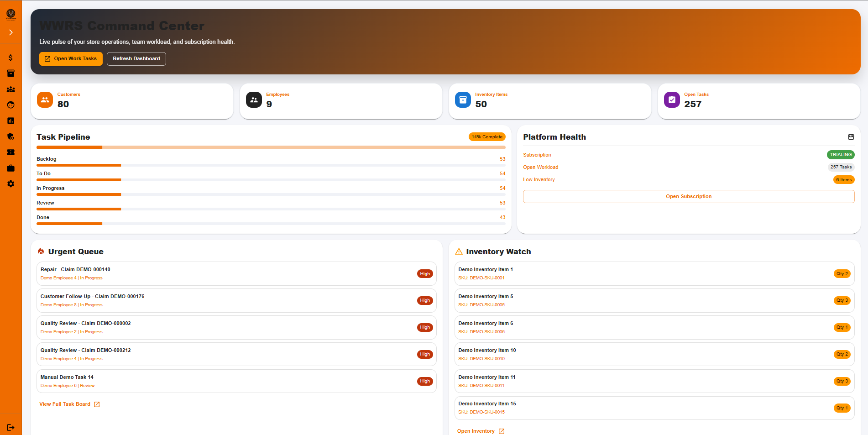868x435 pixels.
Task: Expand the sidebar using the chevron arrow
Action: pyautogui.click(x=10, y=32)
